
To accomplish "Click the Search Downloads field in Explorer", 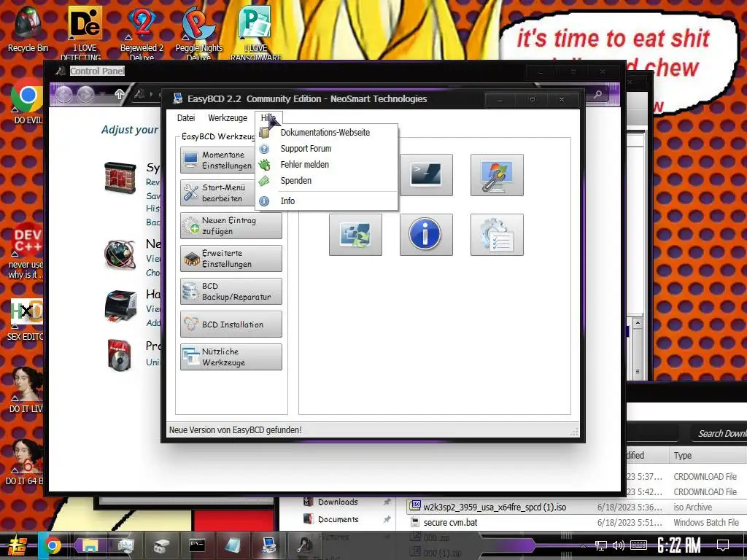I will click(x=719, y=433).
